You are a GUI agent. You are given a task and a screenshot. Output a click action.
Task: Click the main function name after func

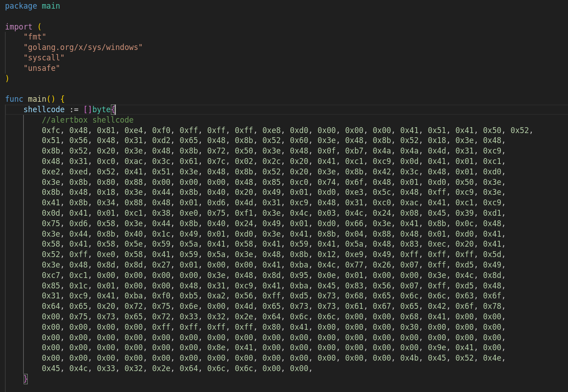point(37,99)
